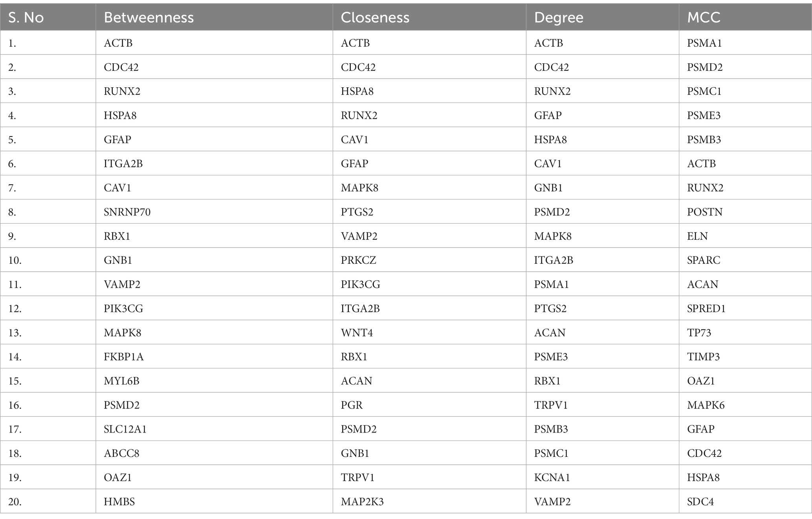Select MYL6B cell in row 15

point(122,381)
